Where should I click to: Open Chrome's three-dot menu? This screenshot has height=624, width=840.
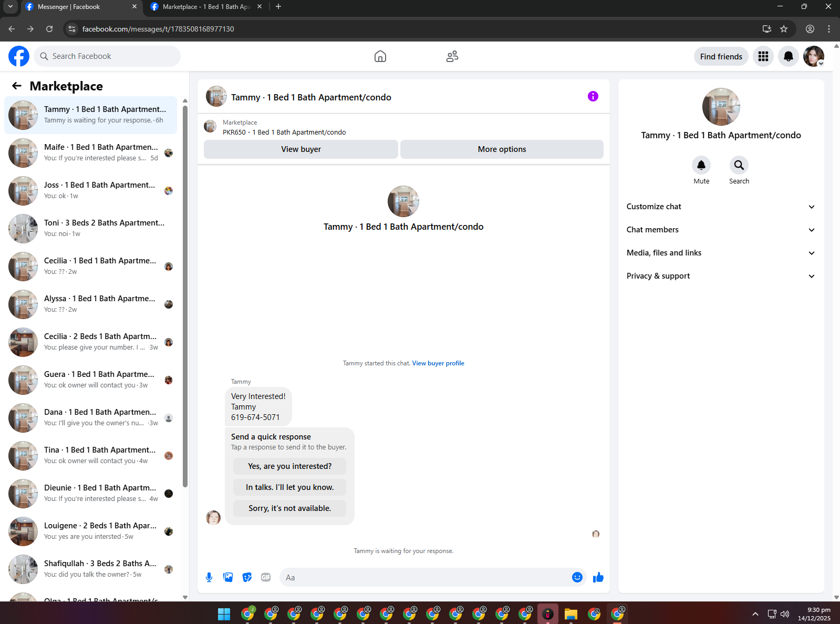829,29
